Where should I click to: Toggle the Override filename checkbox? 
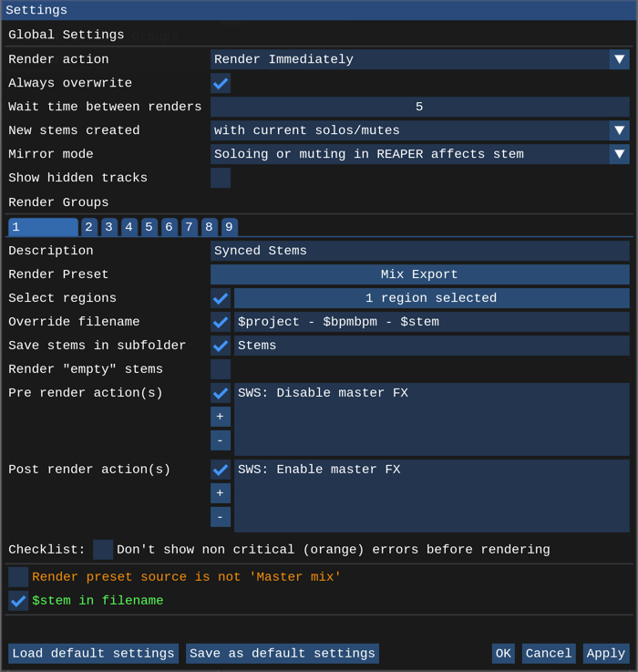[221, 322]
